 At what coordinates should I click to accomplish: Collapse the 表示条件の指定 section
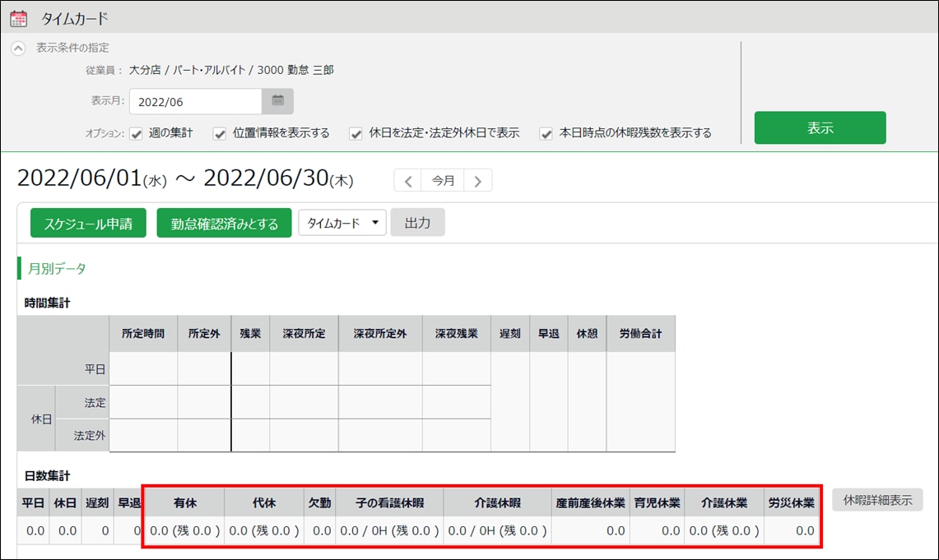[x=18, y=49]
